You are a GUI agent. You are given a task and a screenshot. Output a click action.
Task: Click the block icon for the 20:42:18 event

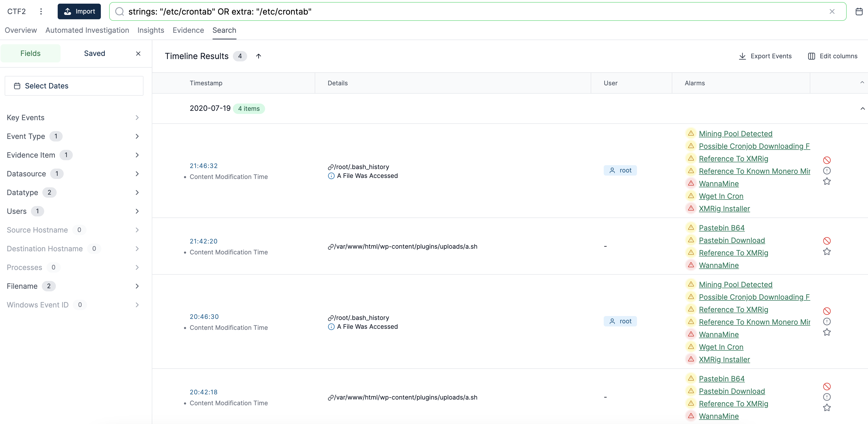tap(827, 387)
